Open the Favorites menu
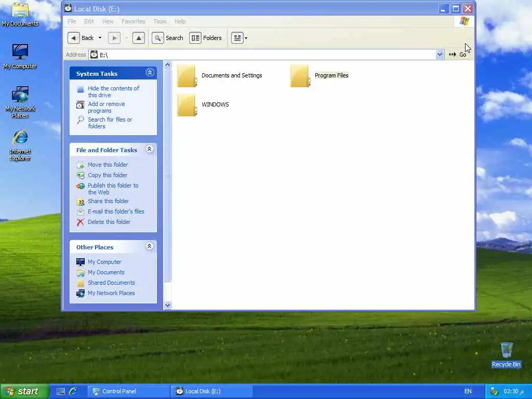Viewport: 532px width, 399px height. coord(133,21)
